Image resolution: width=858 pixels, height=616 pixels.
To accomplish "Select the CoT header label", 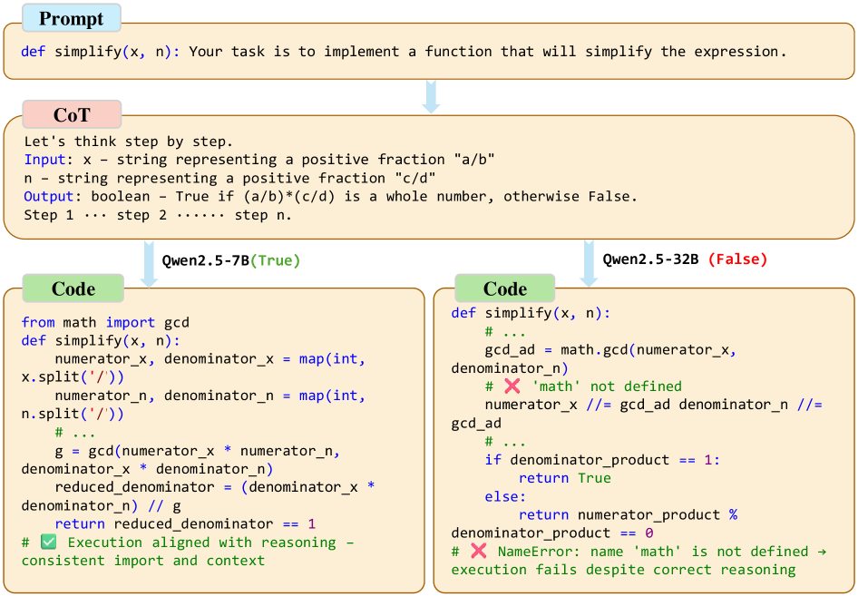I will [72, 114].
